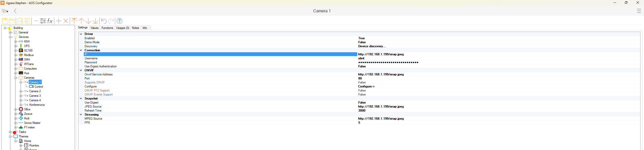This screenshot has height=150, width=644.
Task: Click the Open folder toolbar icon
Action: [x=12, y=21]
